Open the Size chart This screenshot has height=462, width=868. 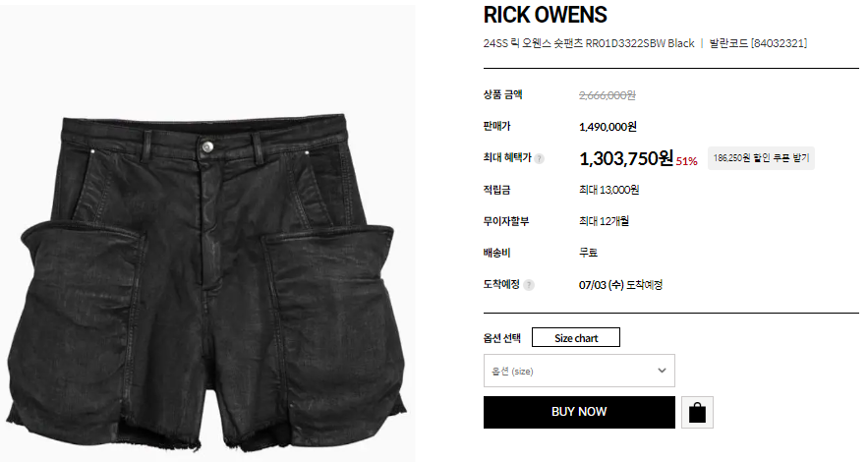pyautogui.click(x=576, y=337)
